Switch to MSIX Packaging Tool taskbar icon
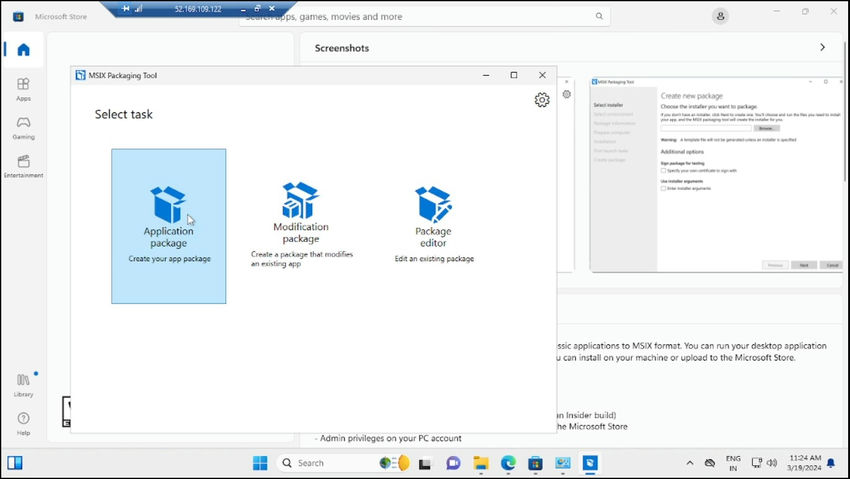The height and width of the screenshot is (479, 850). (590, 463)
